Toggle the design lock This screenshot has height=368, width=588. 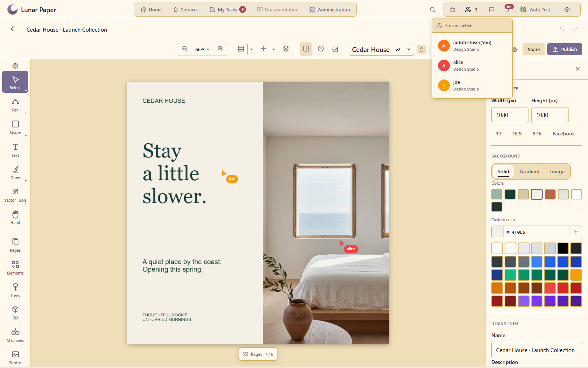click(x=422, y=49)
